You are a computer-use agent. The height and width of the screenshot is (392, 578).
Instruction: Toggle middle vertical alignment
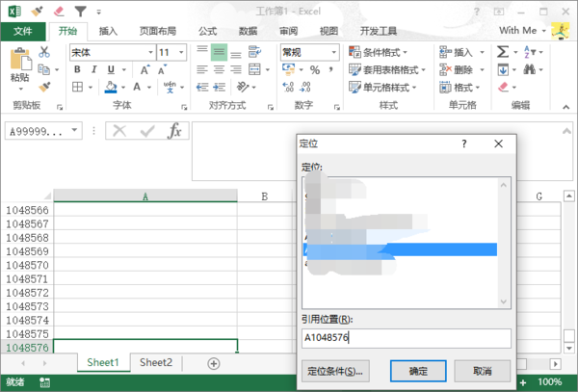click(219, 52)
